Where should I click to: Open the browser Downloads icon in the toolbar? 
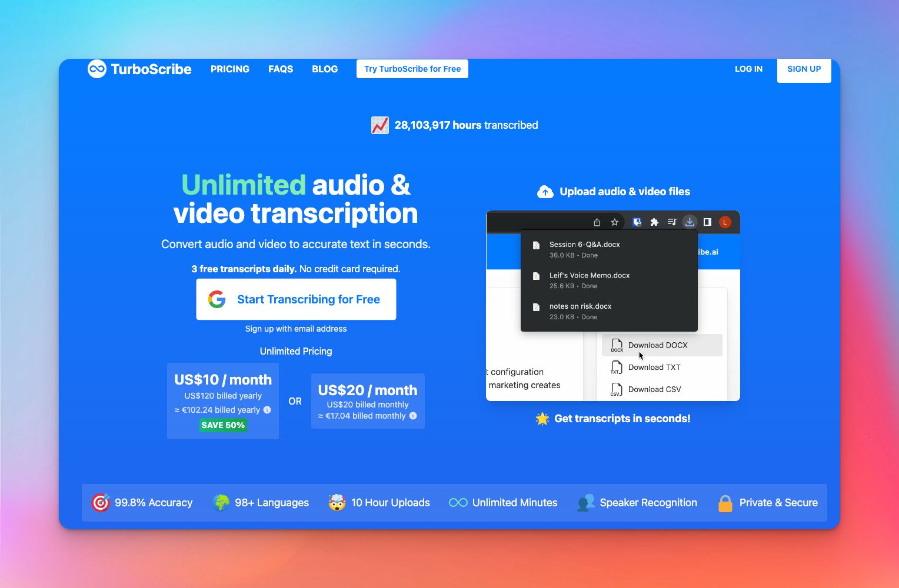(689, 222)
